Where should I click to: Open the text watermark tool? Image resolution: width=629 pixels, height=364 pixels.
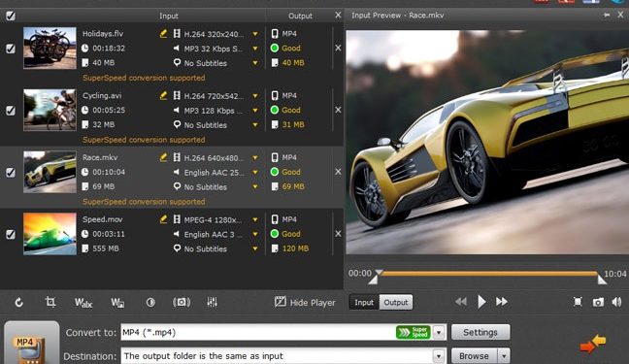83,303
